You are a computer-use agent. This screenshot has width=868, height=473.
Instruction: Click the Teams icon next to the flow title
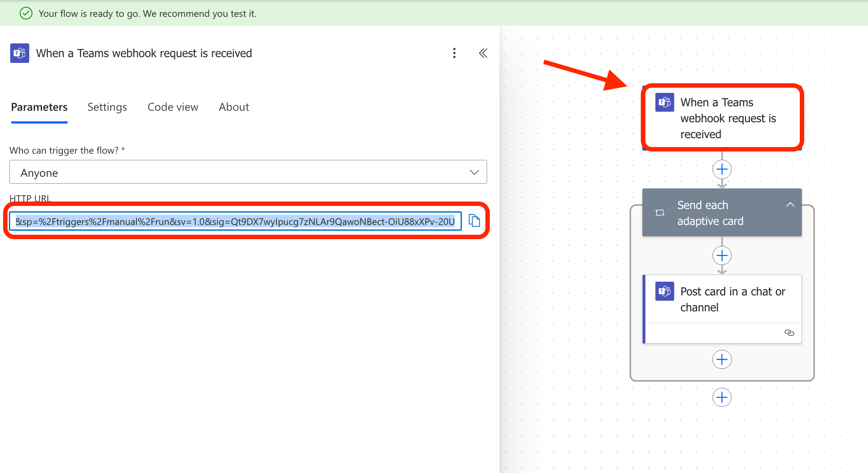click(19, 53)
